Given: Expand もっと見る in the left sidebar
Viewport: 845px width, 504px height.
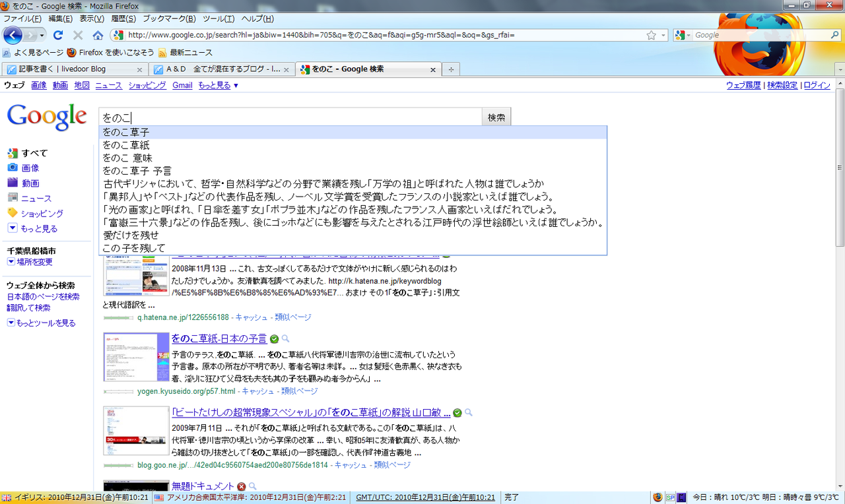Looking at the screenshot, I should [x=32, y=228].
